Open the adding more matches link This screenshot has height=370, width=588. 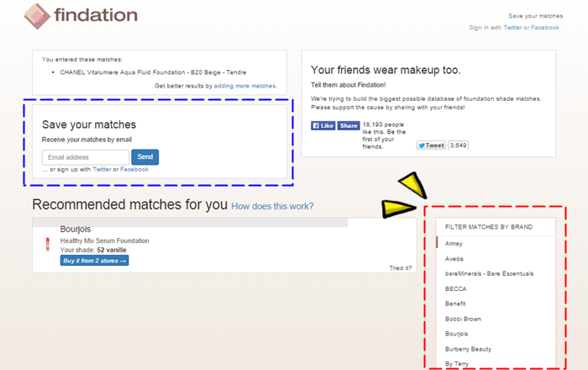[x=245, y=86]
